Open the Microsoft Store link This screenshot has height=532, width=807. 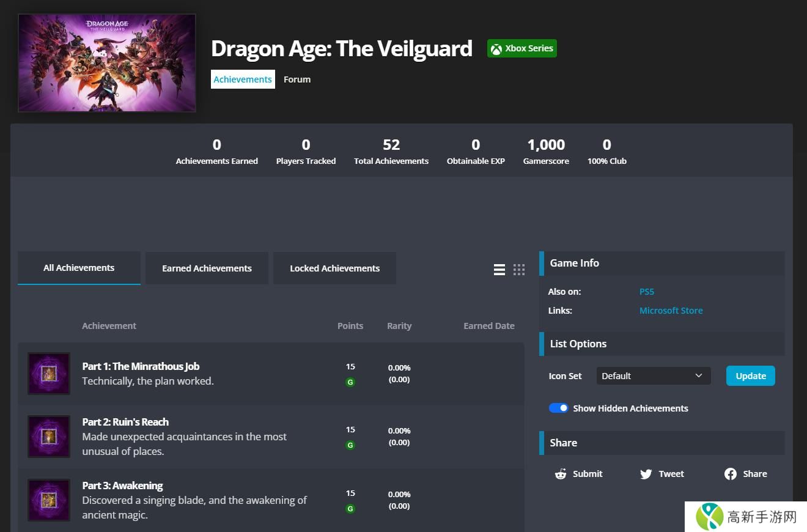(x=671, y=311)
